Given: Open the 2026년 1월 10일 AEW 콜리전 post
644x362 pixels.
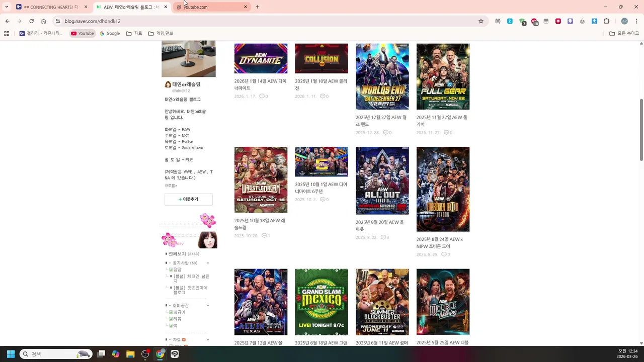Looking at the screenshot, I should 321,84.
